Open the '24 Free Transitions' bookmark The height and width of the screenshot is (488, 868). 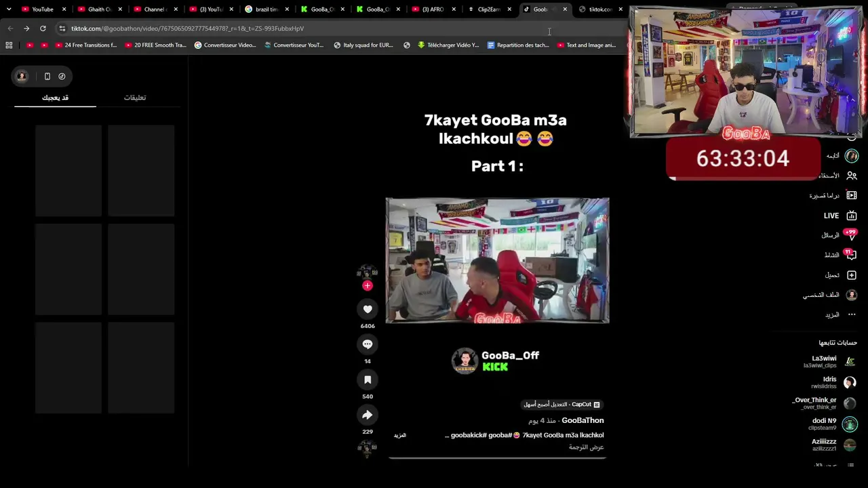point(85,45)
